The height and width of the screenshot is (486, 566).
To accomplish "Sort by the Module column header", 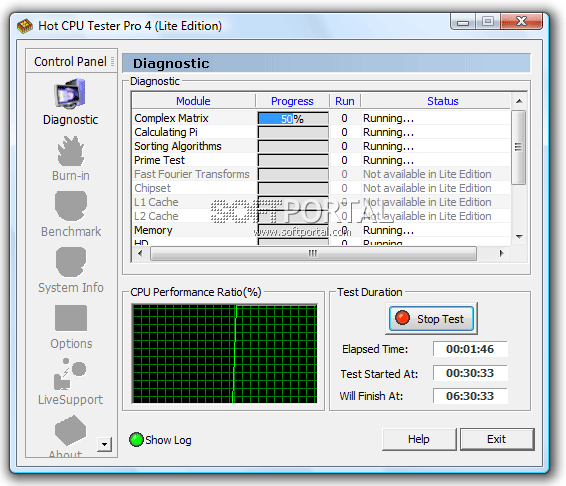I will (x=193, y=101).
